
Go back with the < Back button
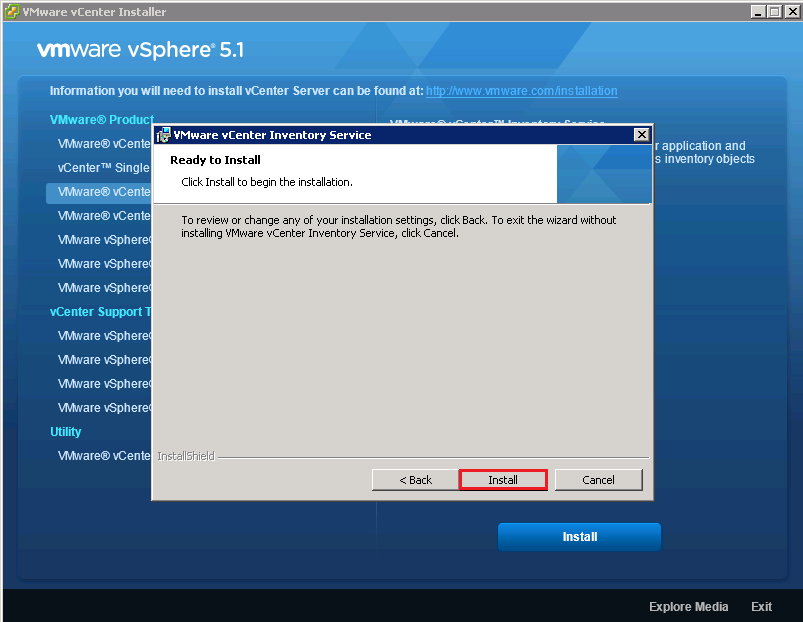415,480
